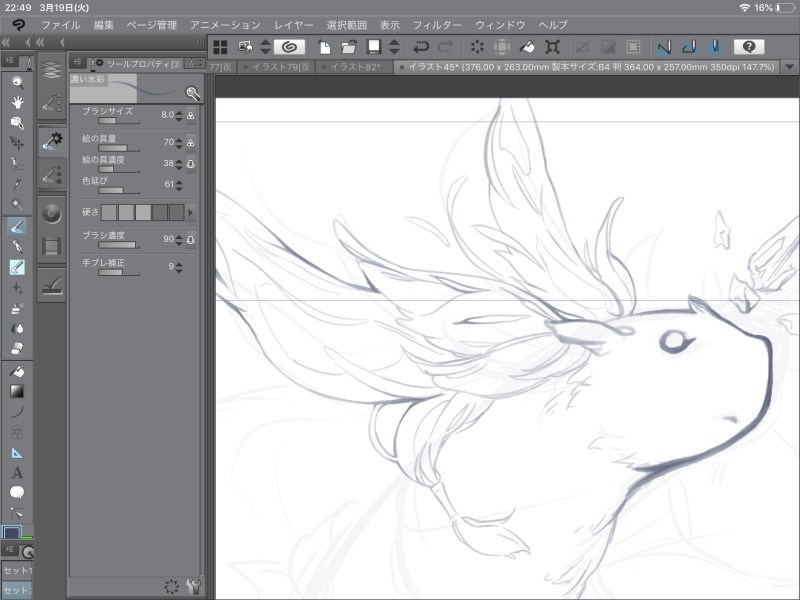This screenshot has height=600, width=800.
Task: Pick the Eyedropper tool
Action: coord(17,184)
